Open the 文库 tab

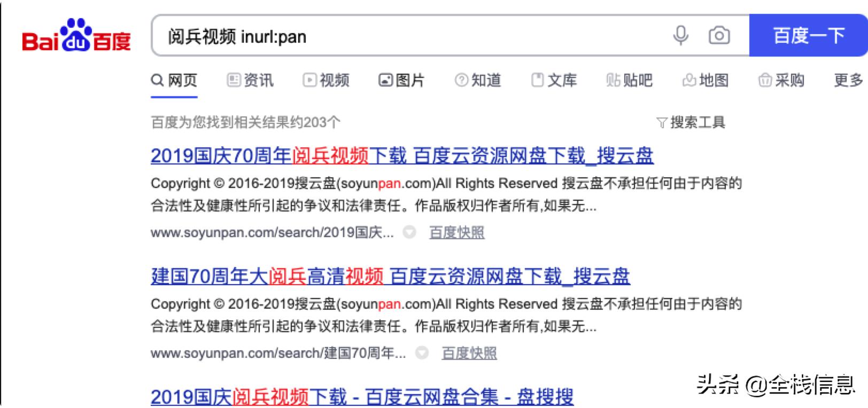pos(554,81)
